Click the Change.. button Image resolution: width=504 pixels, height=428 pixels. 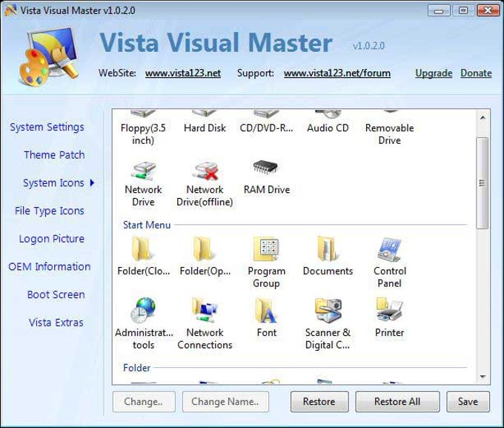tap(144, 401)
